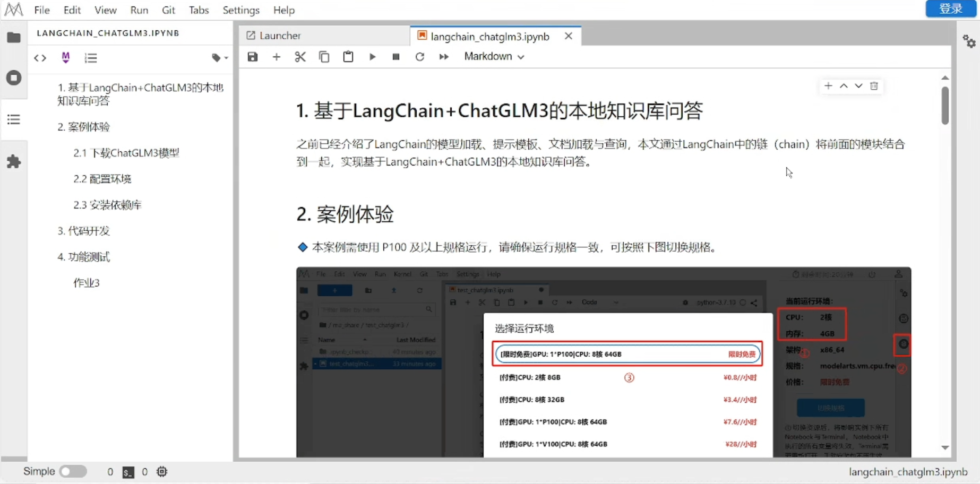Delete the current cell via the trash icon
The width and height of the screenshot is (980, 484).
[x=874, y=86]
